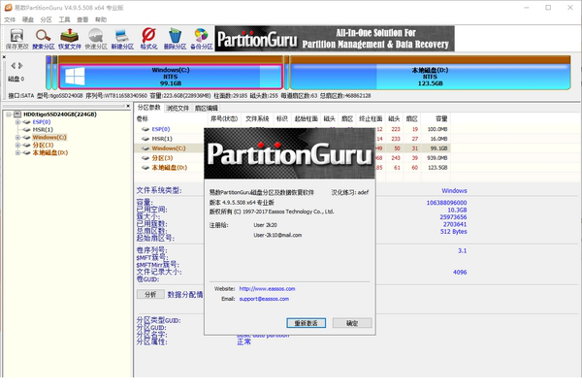Collapse the HD0:tigoSSD240GB tree node

point(9,114)
